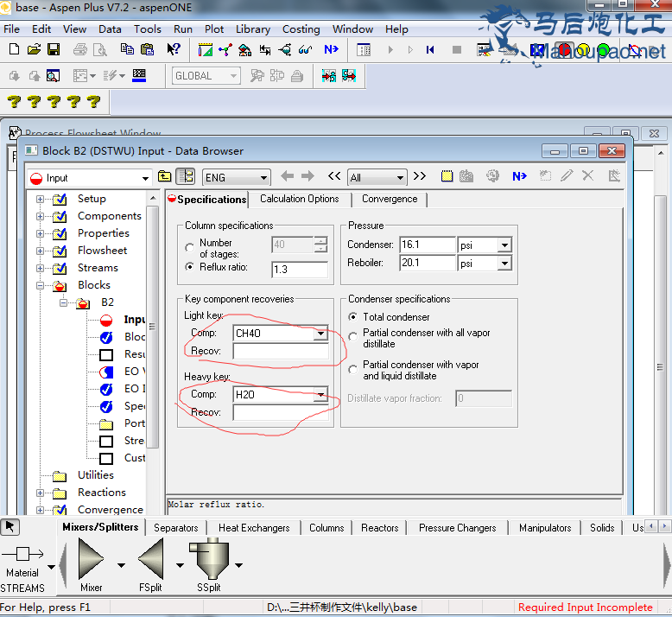The height and width of the screenshot is (617, 672).
Task: Click the SSplit block icon
Action: point(209,559)
